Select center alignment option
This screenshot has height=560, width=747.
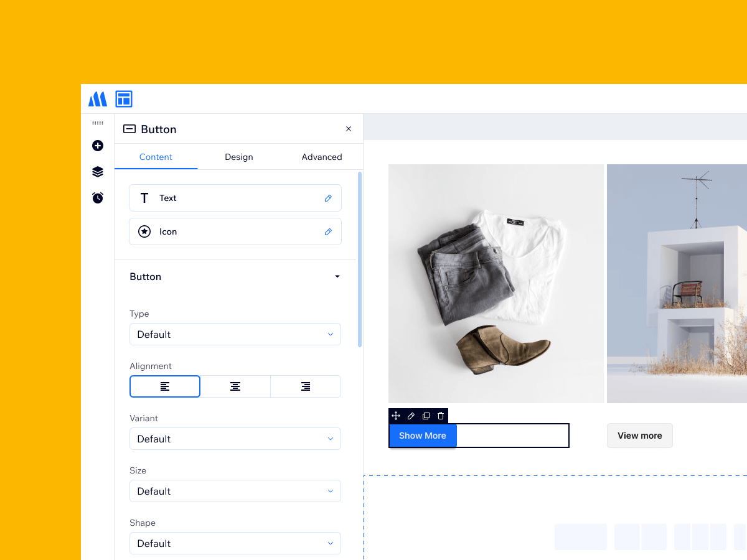click(x=235, y=386)
